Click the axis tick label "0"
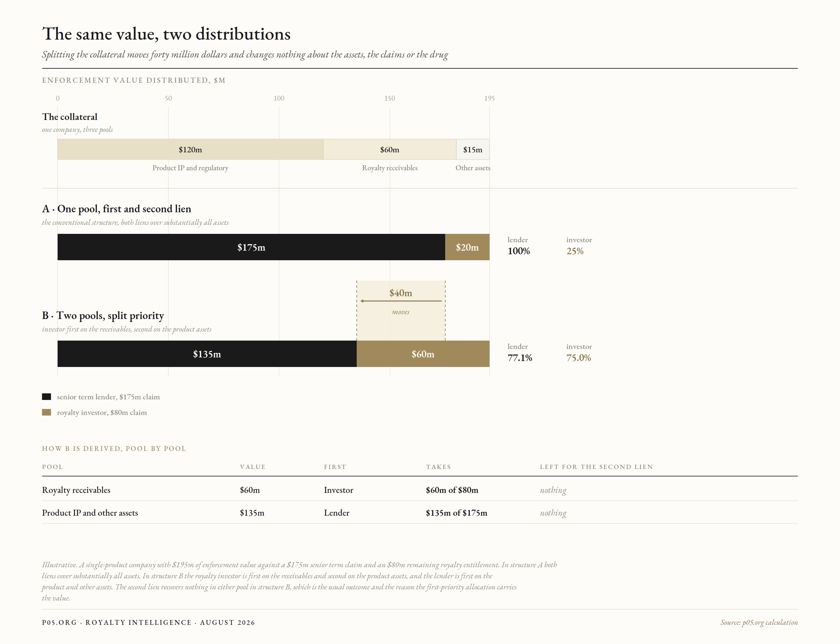Viewport: 840px width, 644px height. coord(58,98)
